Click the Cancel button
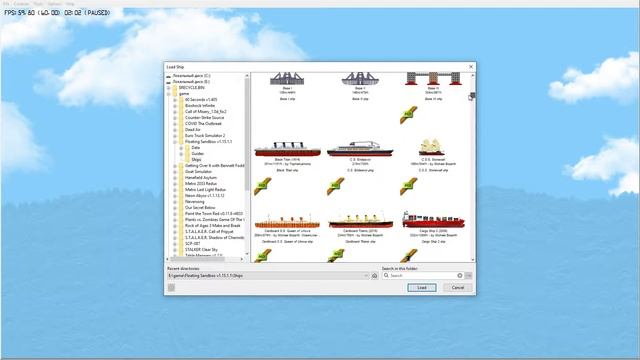Image resolution: width=640 pixels, height=360 pixels. click(458, 288)
